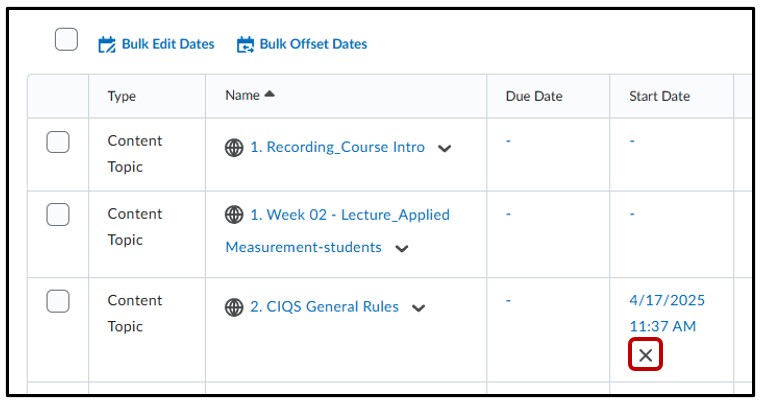This screenshot has height=402, width=762.
Task: Click globe icon beside CIQS General Rules
Action: 234,308
